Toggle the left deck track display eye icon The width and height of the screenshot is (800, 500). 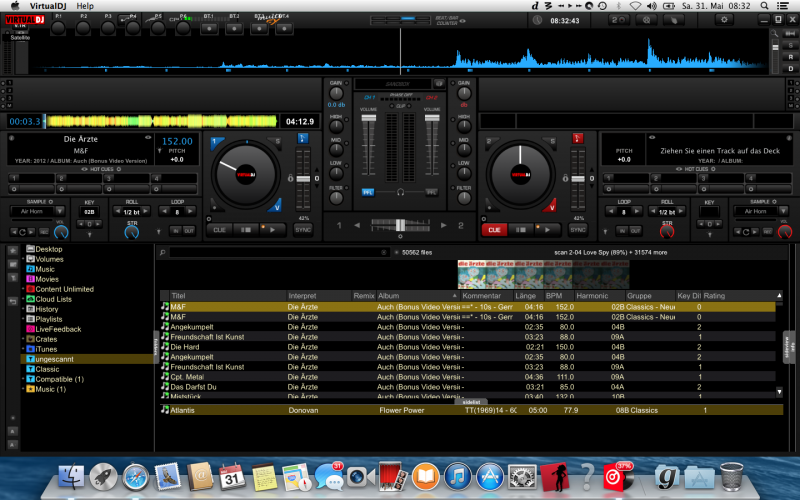pyautogui.click(x=148, y=138)
